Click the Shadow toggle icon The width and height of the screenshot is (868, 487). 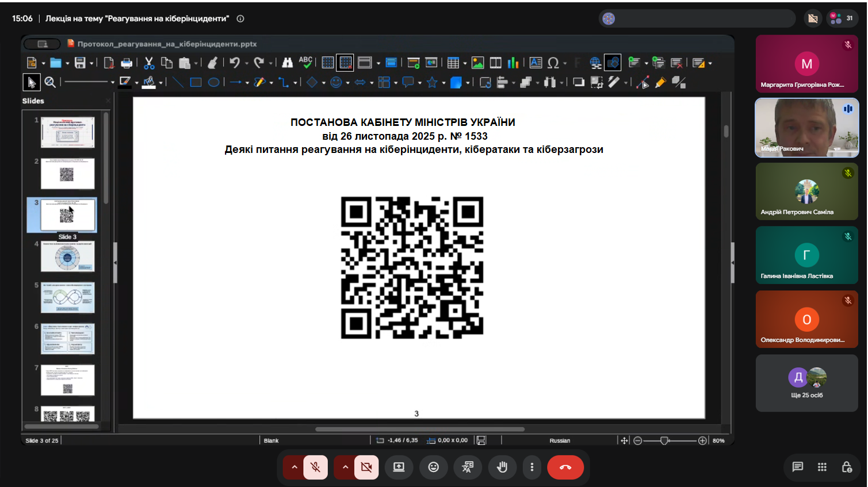(x=579, y=83)
